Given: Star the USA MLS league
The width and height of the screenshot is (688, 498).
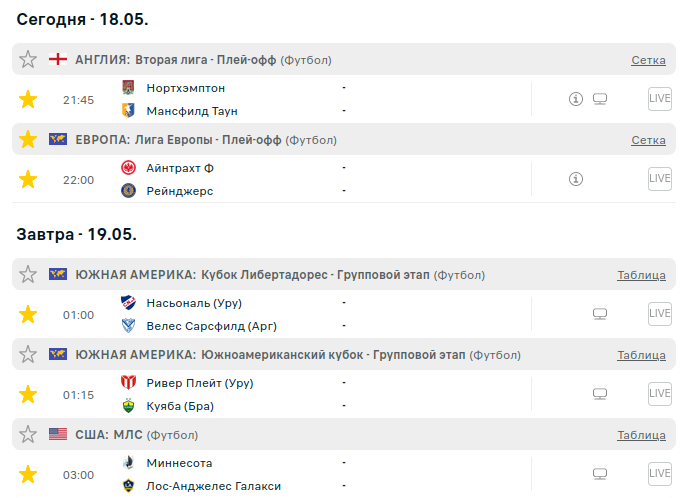Looking at the screenshot, I should tap(28, 434).
